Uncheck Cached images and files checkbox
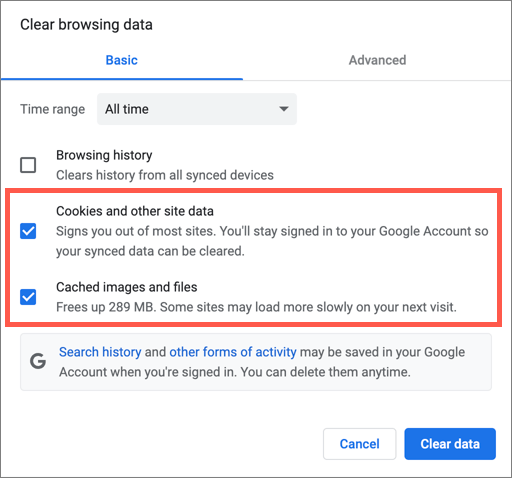This screenshot has height=478, width=512. (x=28, y=297)
